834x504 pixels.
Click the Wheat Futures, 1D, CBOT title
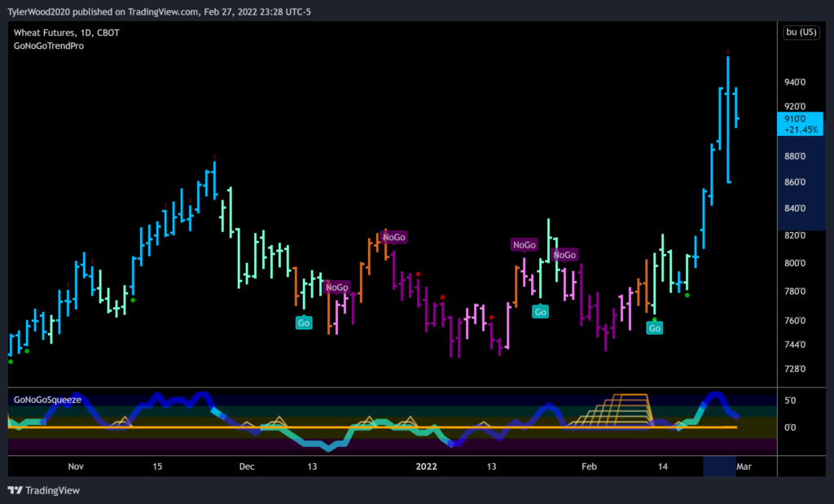click(x=67, y=33)
